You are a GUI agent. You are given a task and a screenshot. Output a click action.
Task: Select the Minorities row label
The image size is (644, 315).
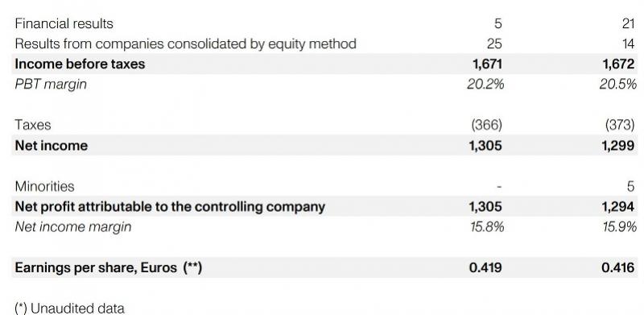coord(45,186)
